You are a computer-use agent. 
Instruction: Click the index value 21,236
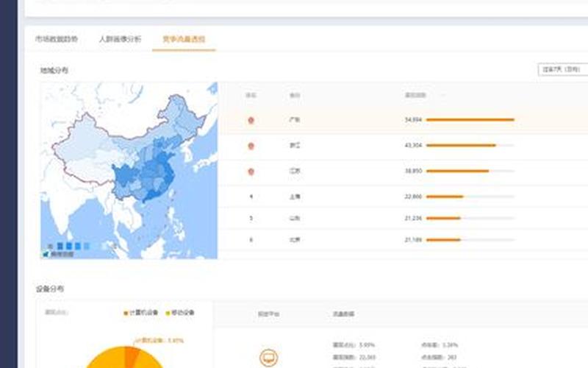click(x=413, y=218)
